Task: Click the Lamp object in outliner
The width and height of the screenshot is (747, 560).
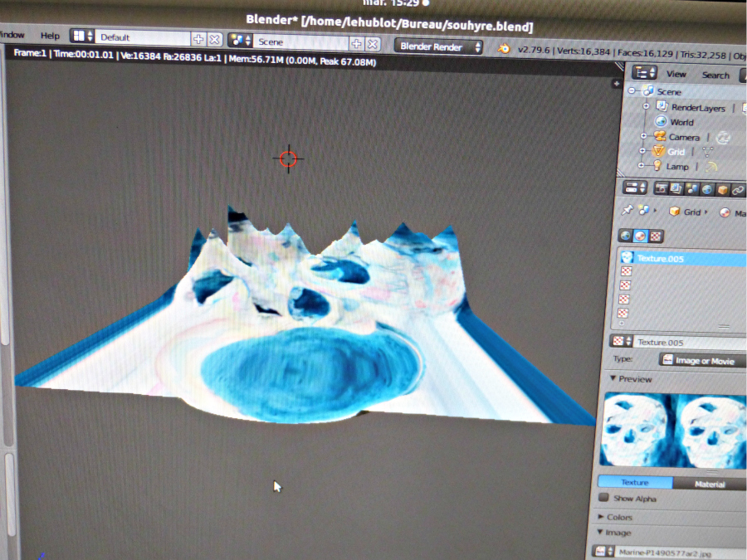Action: pos(676,166)
